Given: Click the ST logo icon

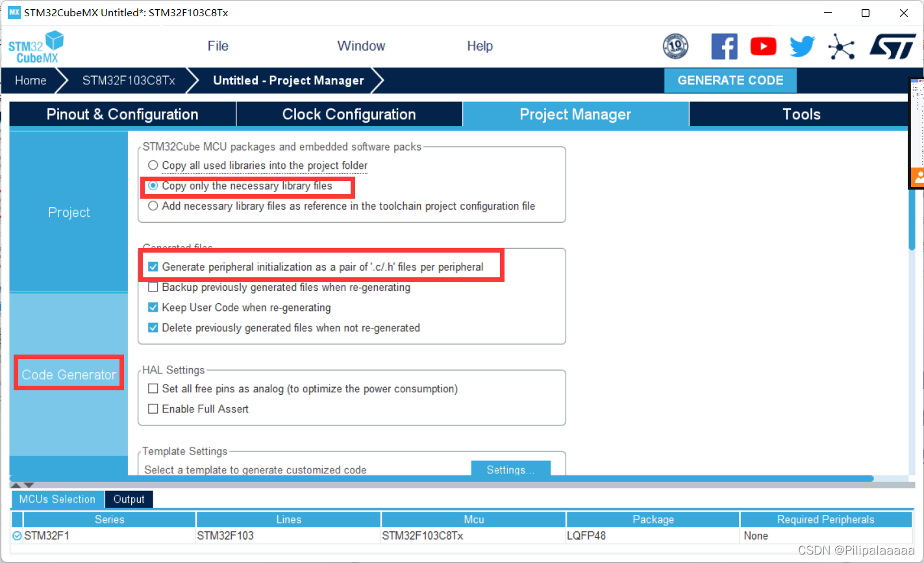Looking at the screenshot, I should 893,47.
